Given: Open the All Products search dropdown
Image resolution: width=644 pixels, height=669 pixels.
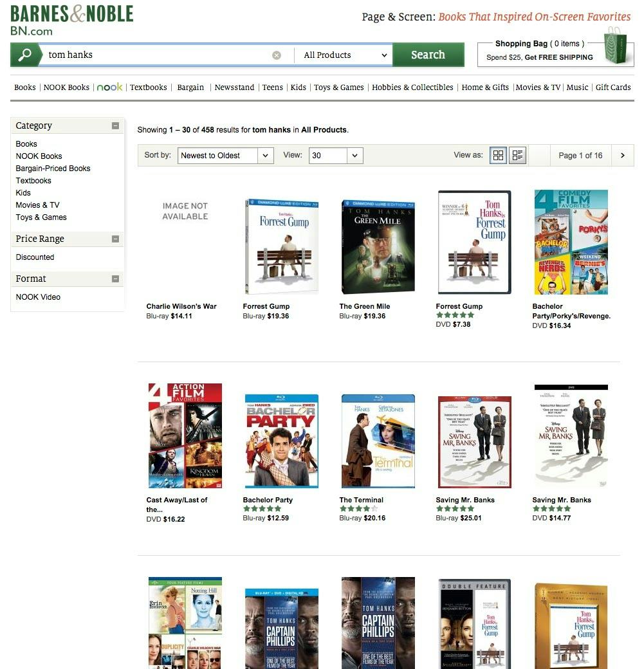Looking at the screenshot, I should coord(345,55).
